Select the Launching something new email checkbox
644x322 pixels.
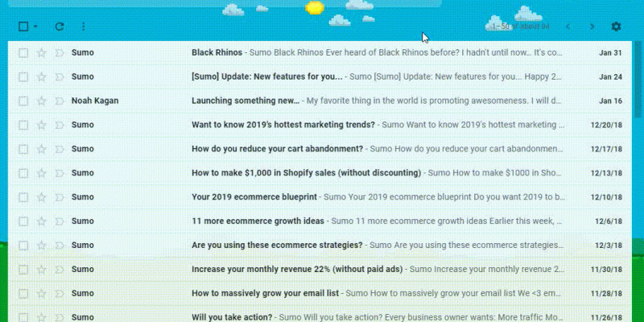(x=23, y=101)
